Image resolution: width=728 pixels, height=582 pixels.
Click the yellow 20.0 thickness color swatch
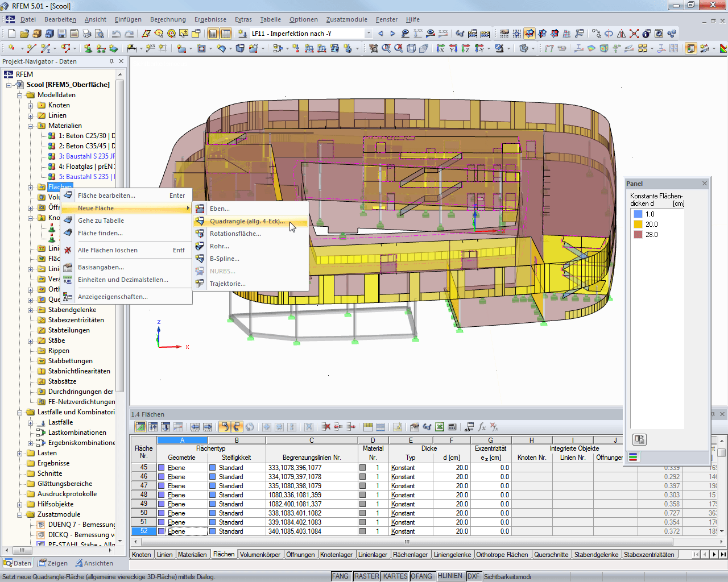(x=638, y=225)
